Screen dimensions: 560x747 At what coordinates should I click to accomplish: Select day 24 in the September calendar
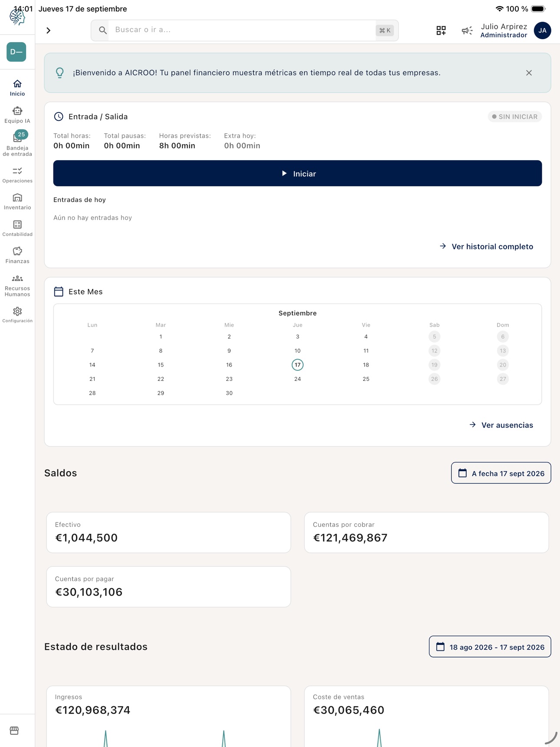297,379
